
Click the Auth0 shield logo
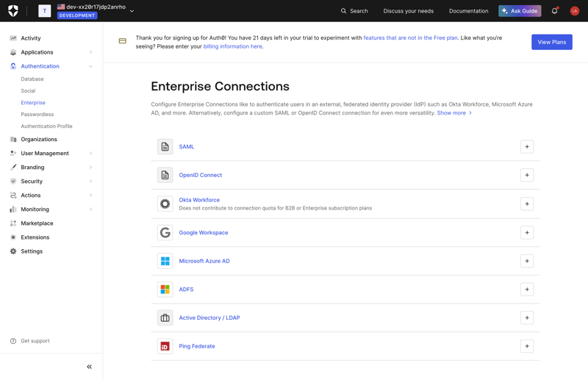click(x=13, y=11)
